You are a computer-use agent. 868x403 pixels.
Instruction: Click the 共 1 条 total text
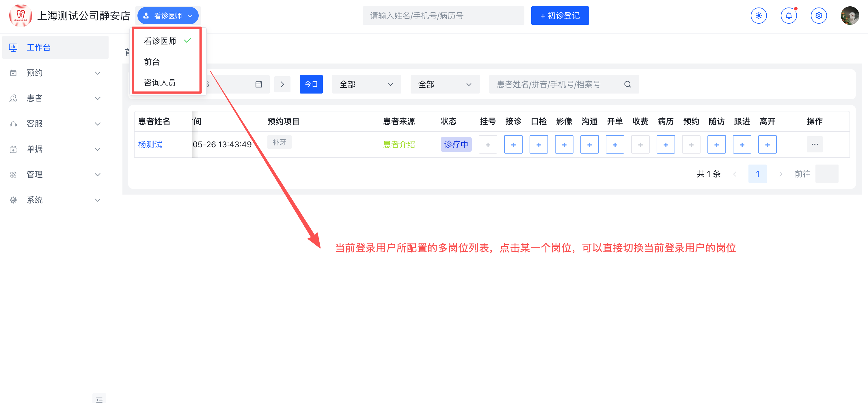pyautogui.click(x=708, y=174)
